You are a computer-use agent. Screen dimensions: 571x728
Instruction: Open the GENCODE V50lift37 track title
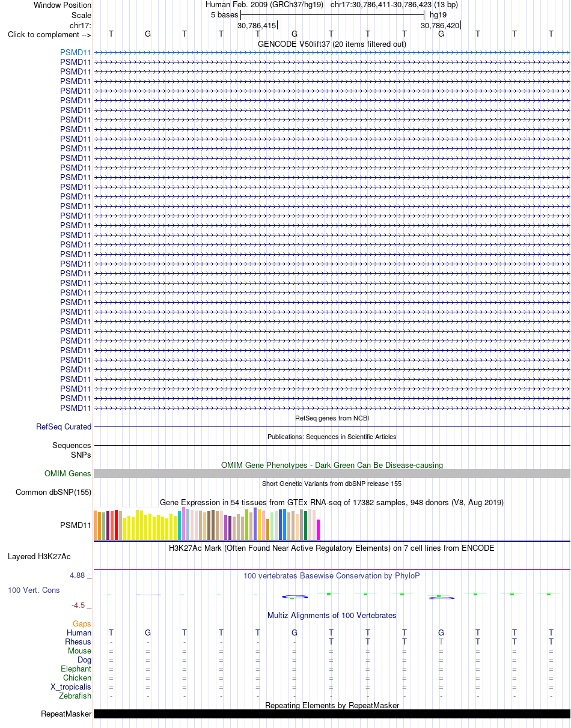point(332,44)
